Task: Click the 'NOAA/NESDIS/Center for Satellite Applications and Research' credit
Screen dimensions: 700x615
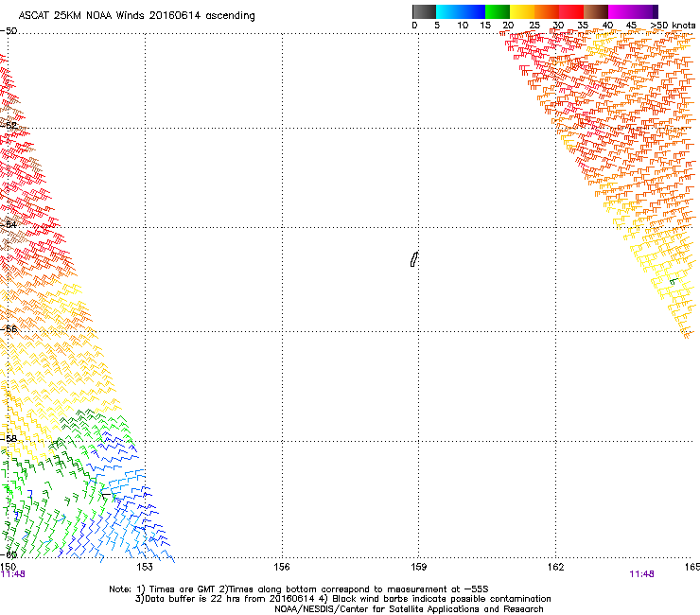Action: point(409,609)
